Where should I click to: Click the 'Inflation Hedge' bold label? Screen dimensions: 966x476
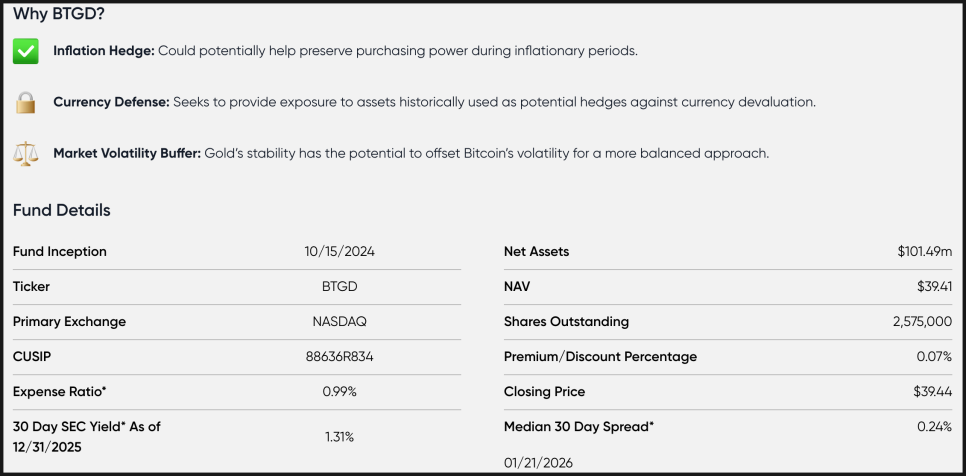pyautogui.click(x=103, y=51)
